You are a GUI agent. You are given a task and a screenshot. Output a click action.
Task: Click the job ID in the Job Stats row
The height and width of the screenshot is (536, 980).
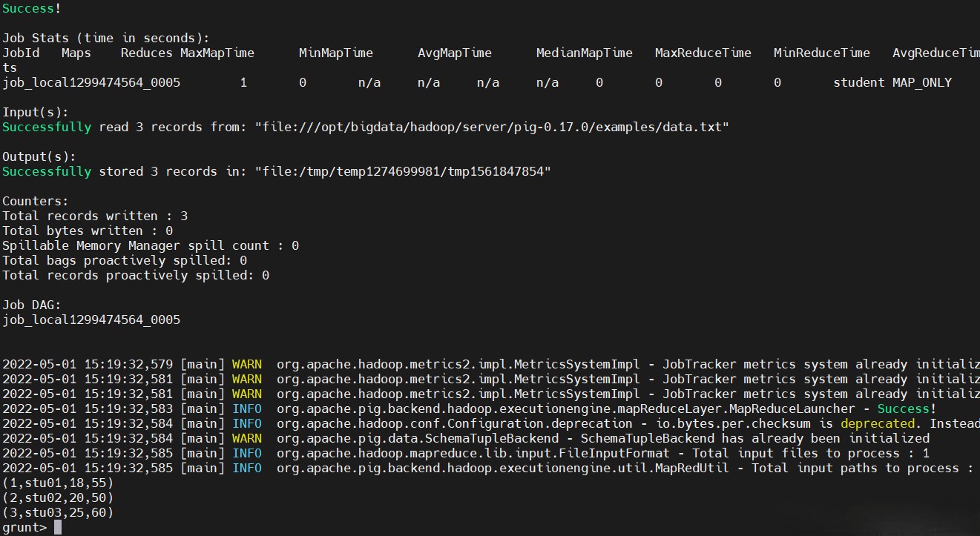coord(91,82)
